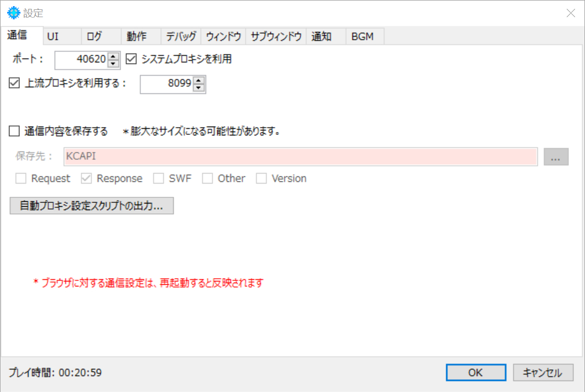This screenshot has width=585, height=392.
Task: Disable the システムプロキシを利用 checkbox
Action: [x=131, y=59]
